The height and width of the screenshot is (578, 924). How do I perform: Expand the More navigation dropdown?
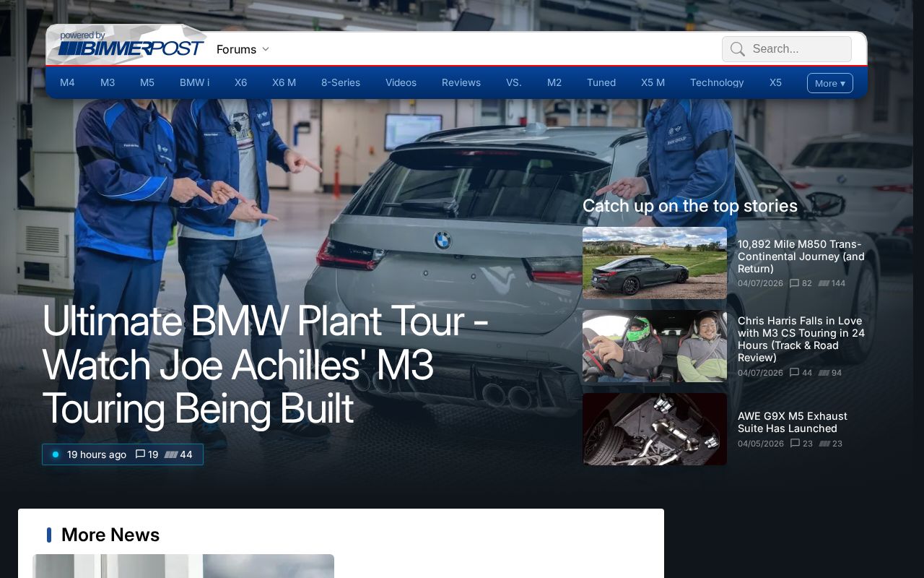(x=829, y=83)
